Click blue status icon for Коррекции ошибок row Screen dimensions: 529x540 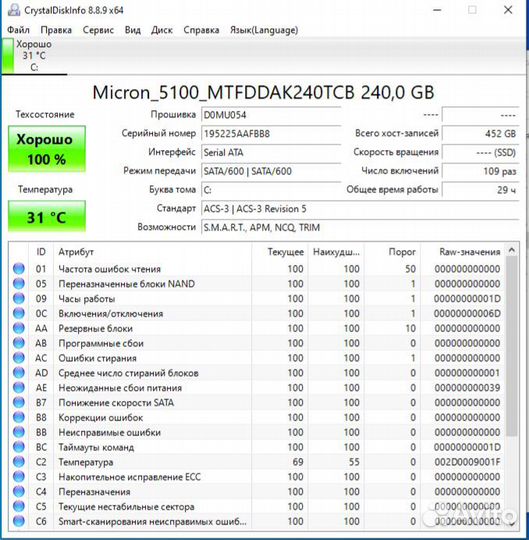pos(19,417)
